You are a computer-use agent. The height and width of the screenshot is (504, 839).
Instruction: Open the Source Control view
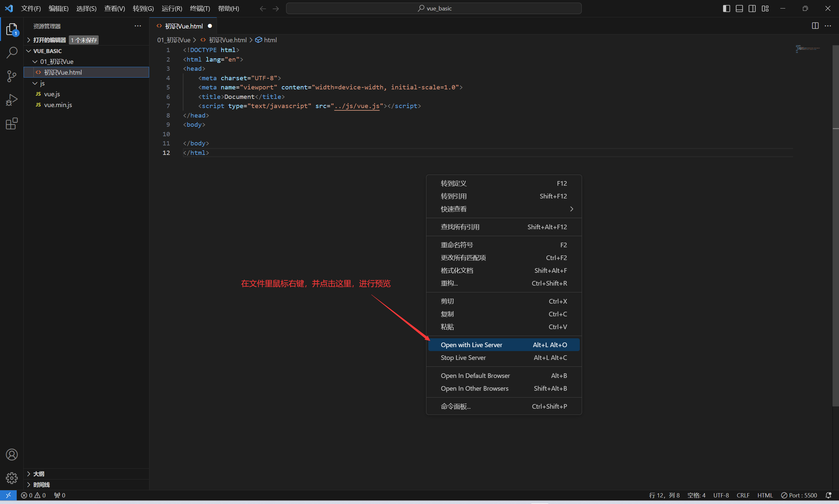(x=11, y=76)
